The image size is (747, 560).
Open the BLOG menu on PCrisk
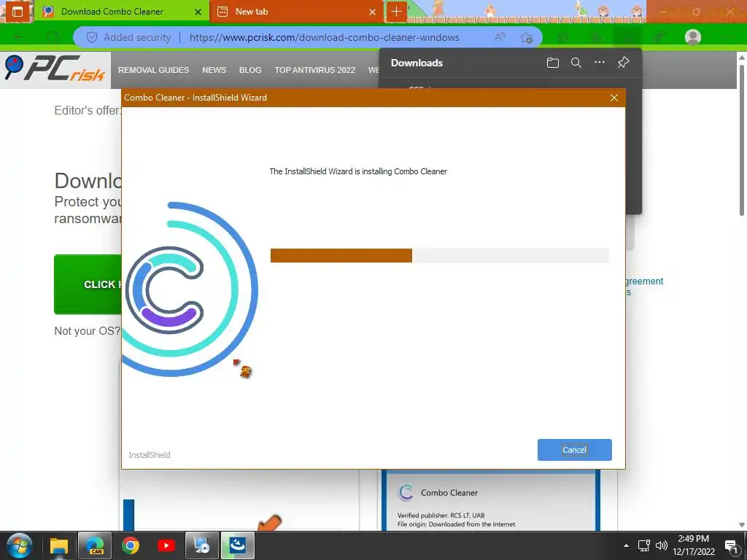(250, 70)
